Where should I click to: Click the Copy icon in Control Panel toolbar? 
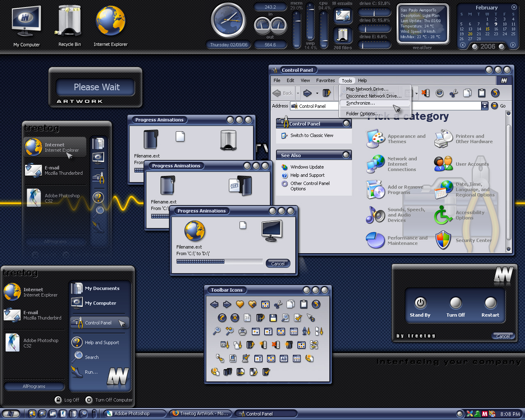[467, 93]
